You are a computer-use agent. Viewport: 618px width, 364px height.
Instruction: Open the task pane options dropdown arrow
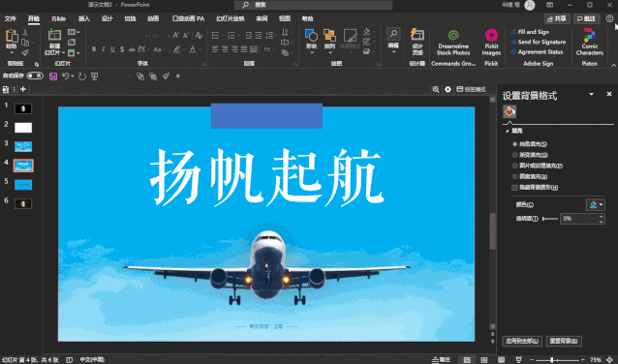point(591,94)
